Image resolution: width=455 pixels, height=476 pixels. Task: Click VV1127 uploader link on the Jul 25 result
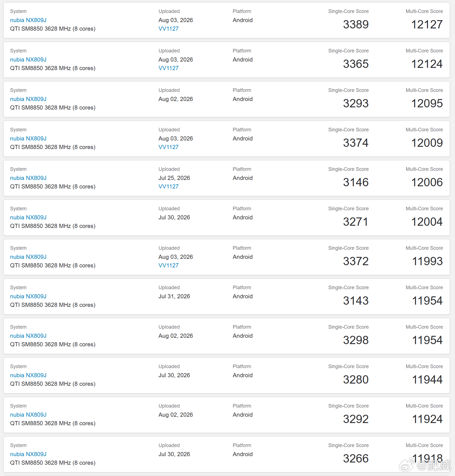click(x=168, y=187)
